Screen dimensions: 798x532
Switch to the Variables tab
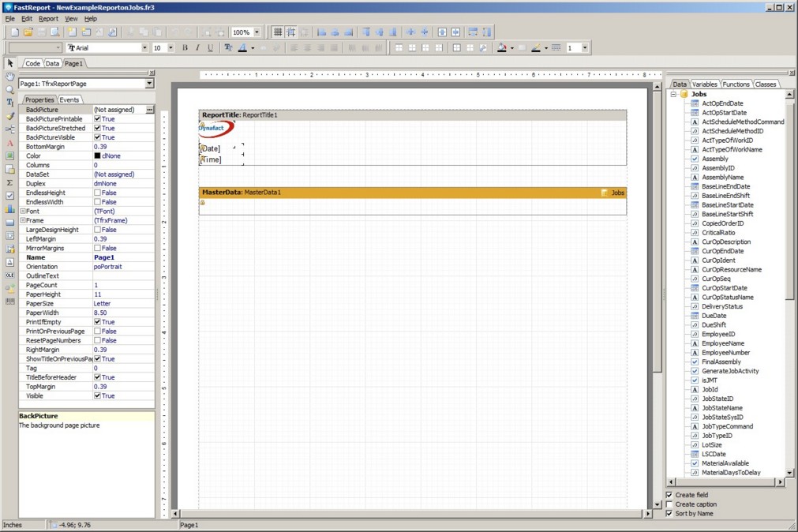(x=704, y=84)
